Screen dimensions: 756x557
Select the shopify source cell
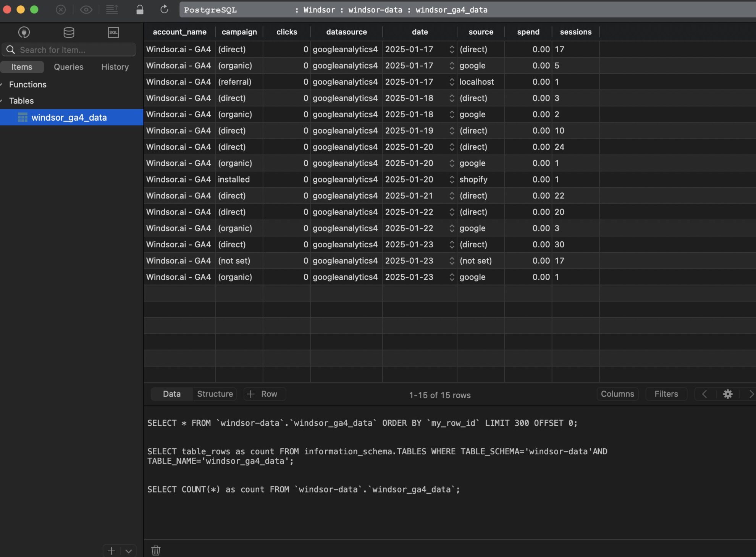[481, 179]
